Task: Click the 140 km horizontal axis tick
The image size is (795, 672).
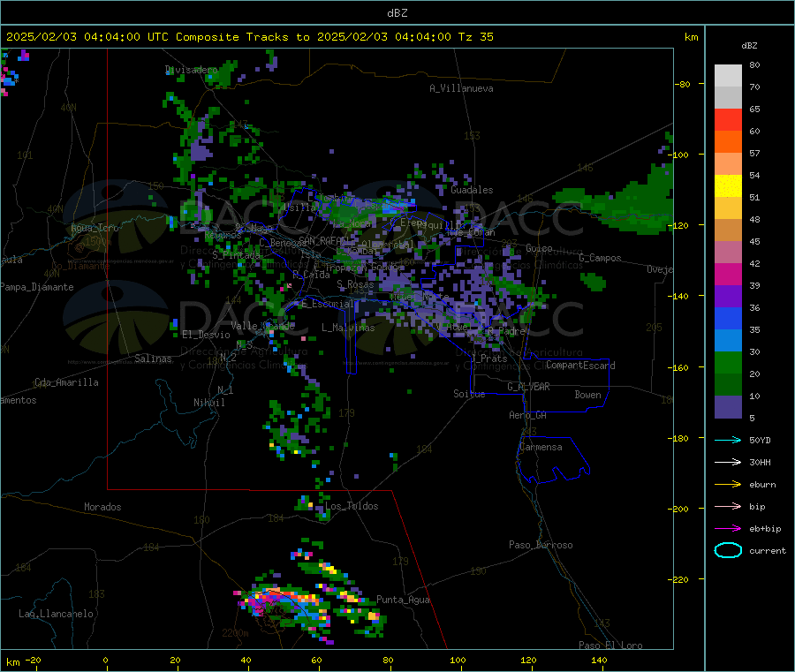Action: pyautogui.click(x=599, y=660)
